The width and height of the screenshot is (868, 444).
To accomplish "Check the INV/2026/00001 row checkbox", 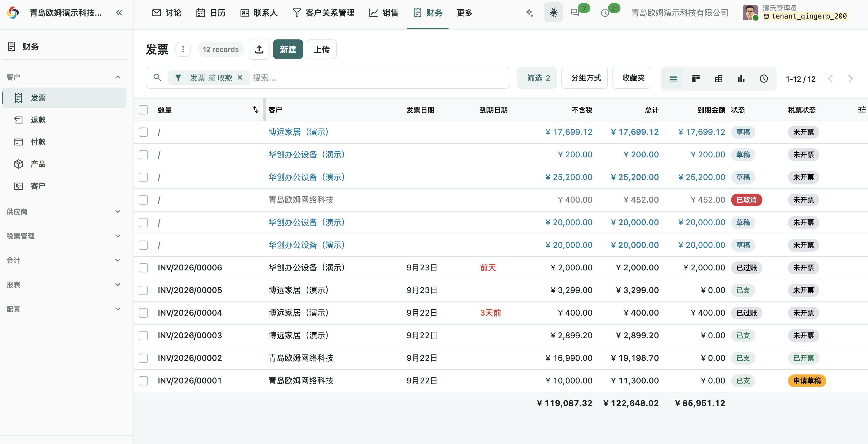I will coord(143,381).
